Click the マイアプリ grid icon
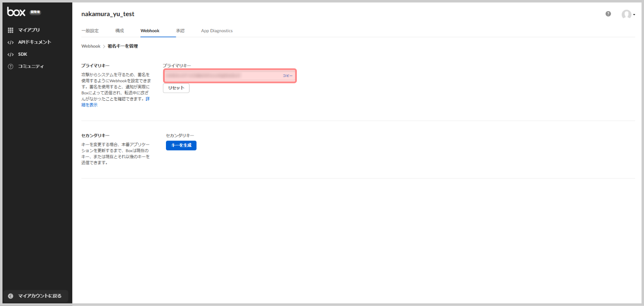 (x=11, y=30)
